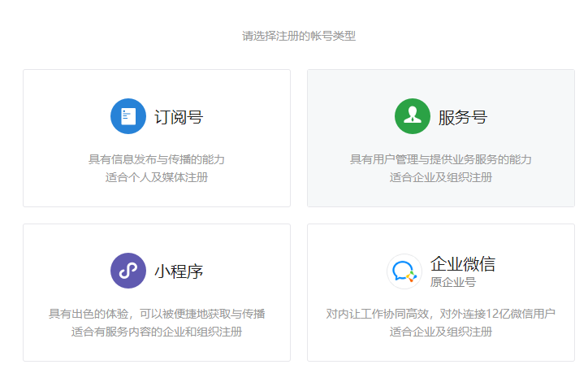Select the 服务号 account type title
Viewport: 588px width, 382px height.
[463, 117]
